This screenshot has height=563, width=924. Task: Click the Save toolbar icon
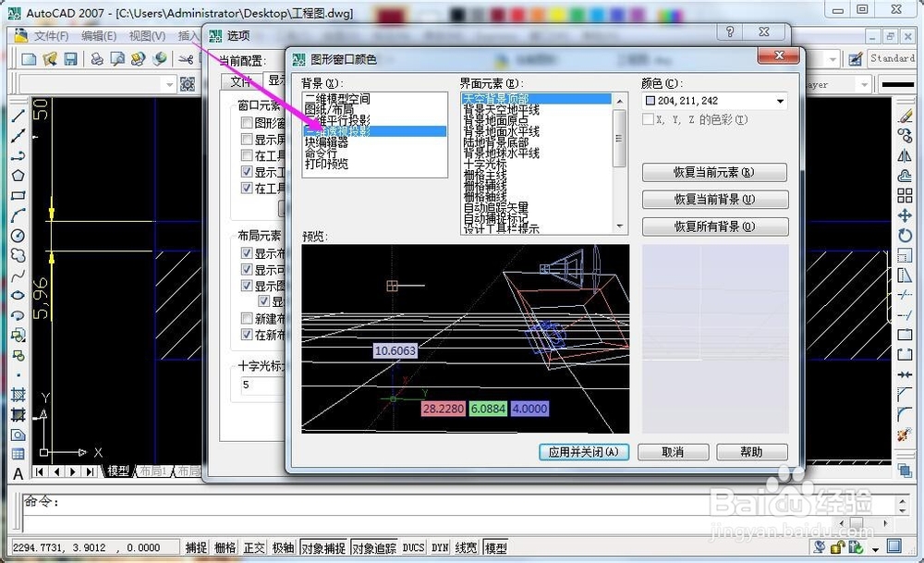click(x=71, y=58)
